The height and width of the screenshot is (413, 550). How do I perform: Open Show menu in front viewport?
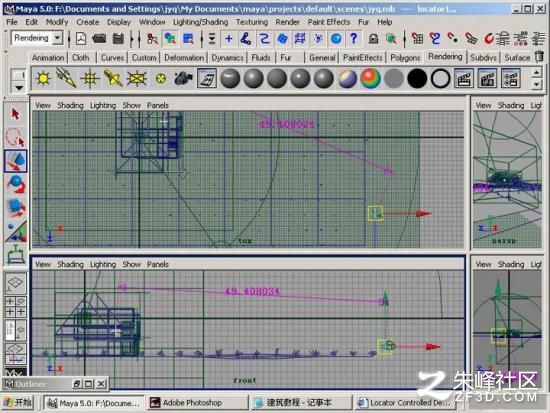132,264
